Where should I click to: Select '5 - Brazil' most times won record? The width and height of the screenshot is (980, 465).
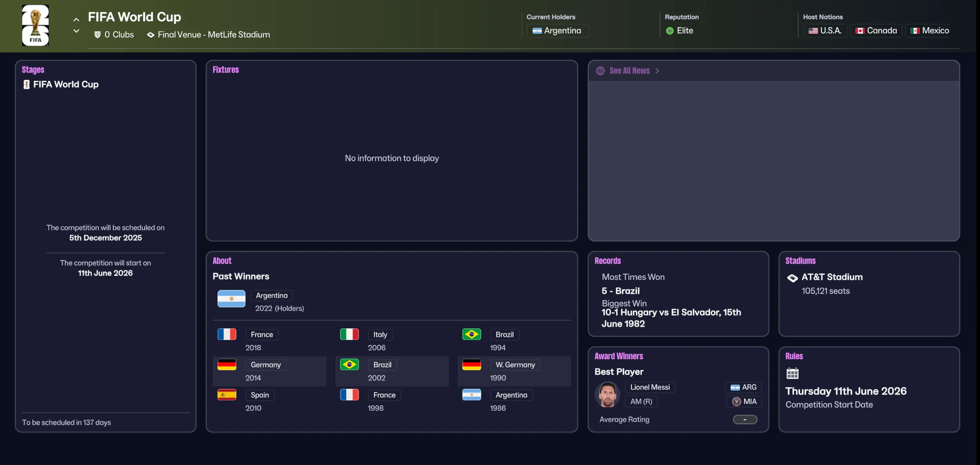pos(620,291)
